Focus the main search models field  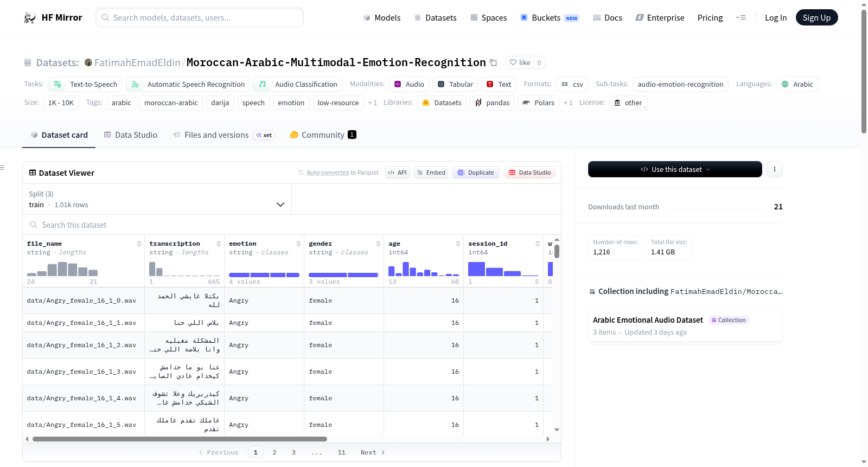click(200, 17)
